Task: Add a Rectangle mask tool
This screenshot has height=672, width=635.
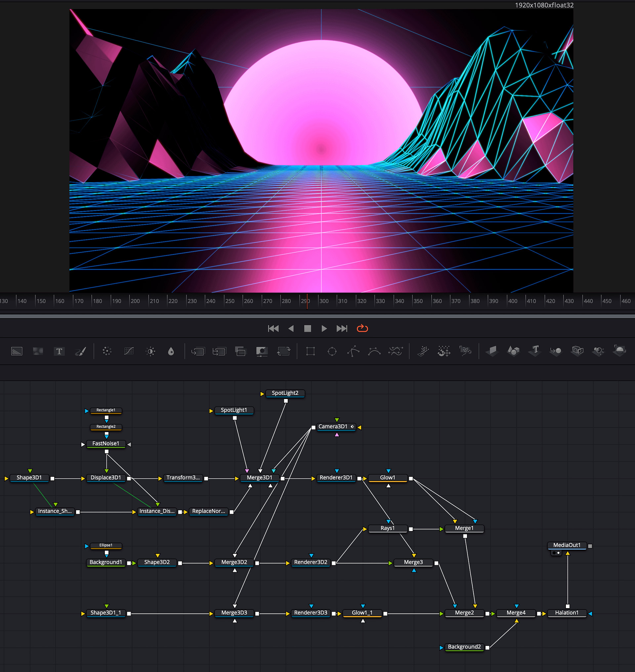Action: click(311, 351)
